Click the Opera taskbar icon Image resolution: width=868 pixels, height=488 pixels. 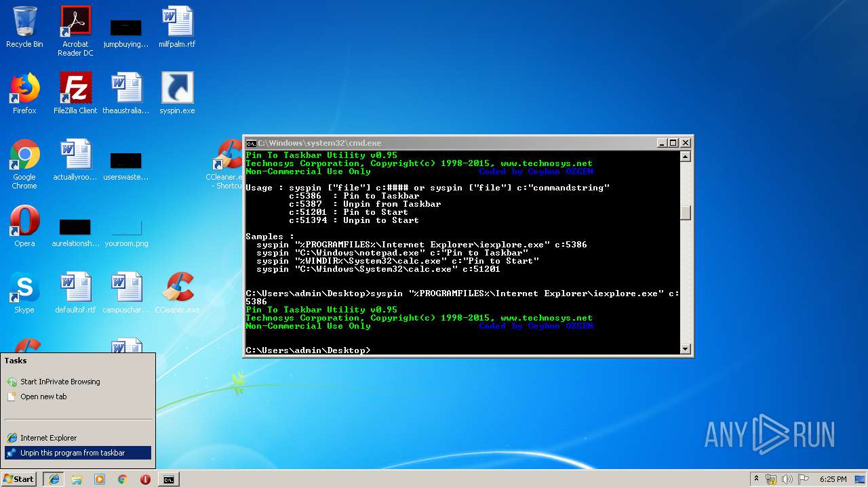point(145,479)
